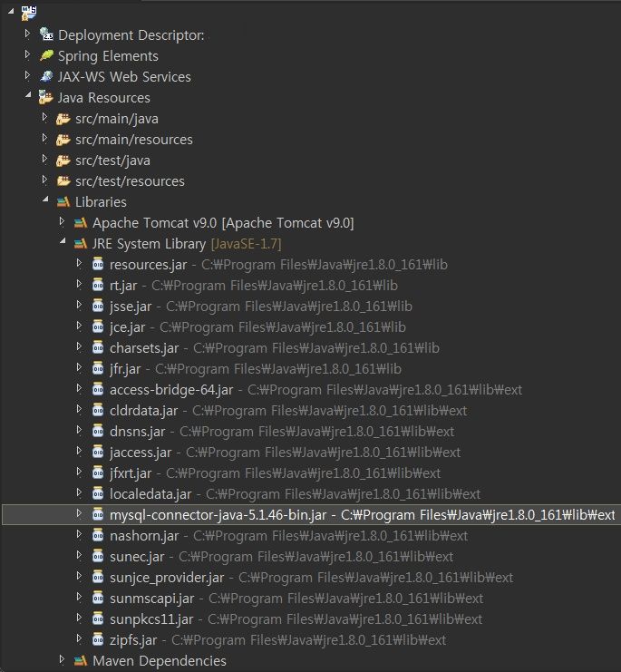Expand the Deployment Descriptor node
Viewport: 621px width, 672px height.
27,33
